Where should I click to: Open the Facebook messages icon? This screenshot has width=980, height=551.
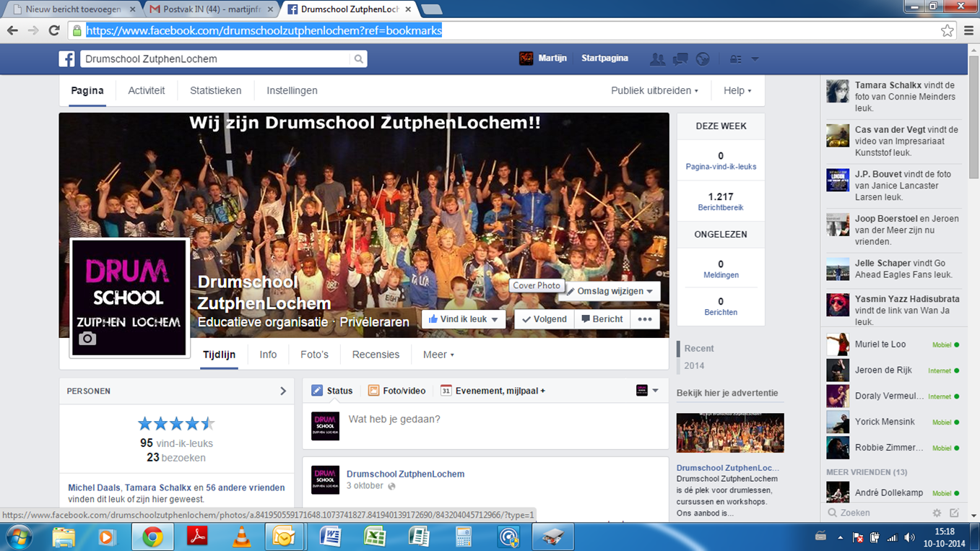point(680,59)
